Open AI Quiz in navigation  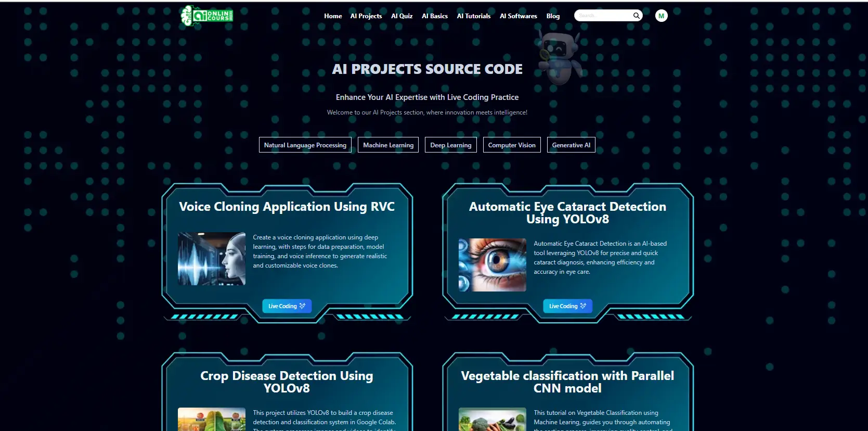tap(401, 16)
